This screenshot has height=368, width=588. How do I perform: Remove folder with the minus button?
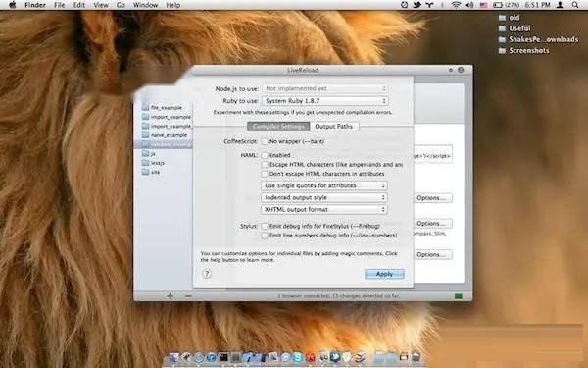click(x=188, y=296)
